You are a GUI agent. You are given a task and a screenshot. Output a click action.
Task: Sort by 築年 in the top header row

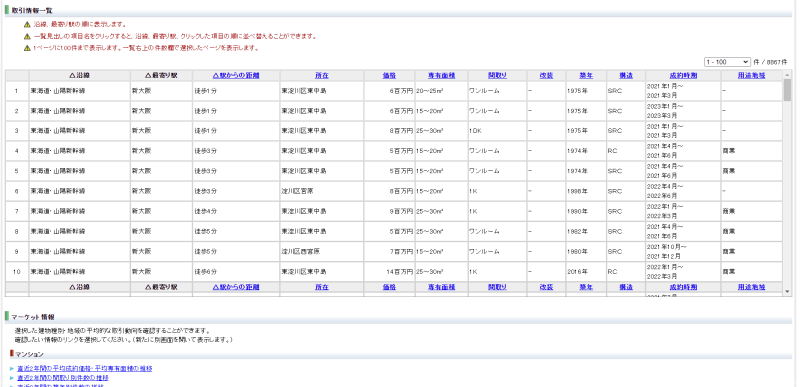586,75
